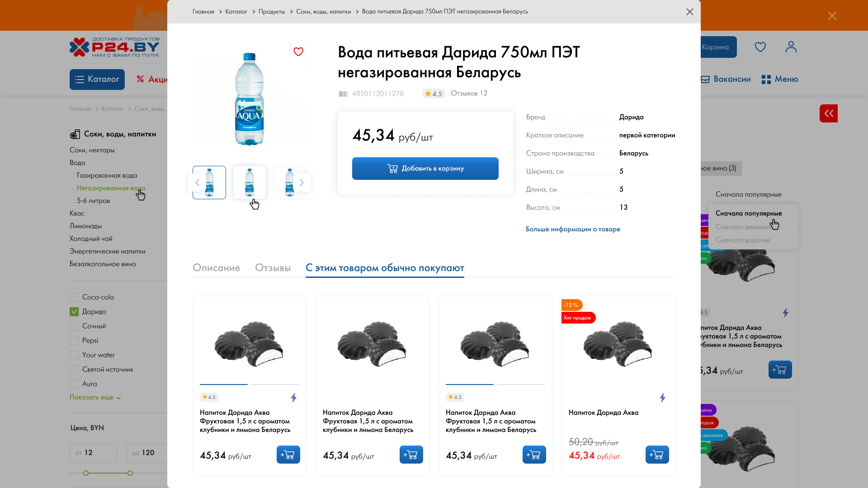Check the Coca-cola brand filter
868x488 pixels.
[x=74, y=297]
